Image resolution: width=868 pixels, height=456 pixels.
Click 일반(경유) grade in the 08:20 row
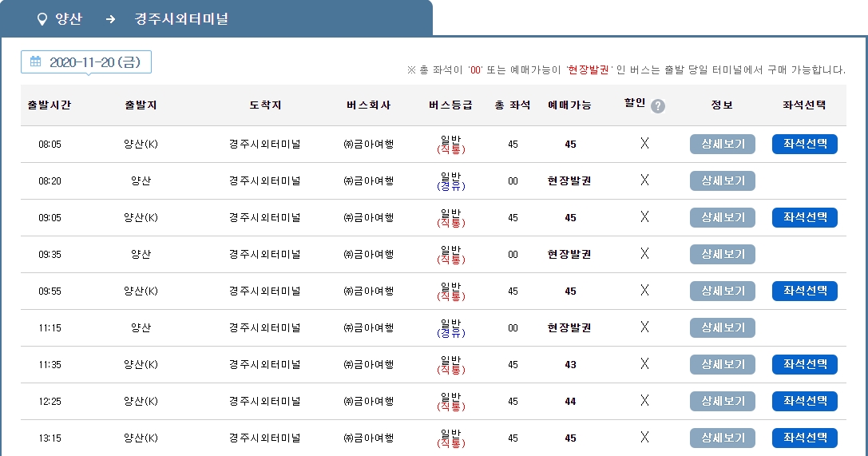[x=451, y=181]
